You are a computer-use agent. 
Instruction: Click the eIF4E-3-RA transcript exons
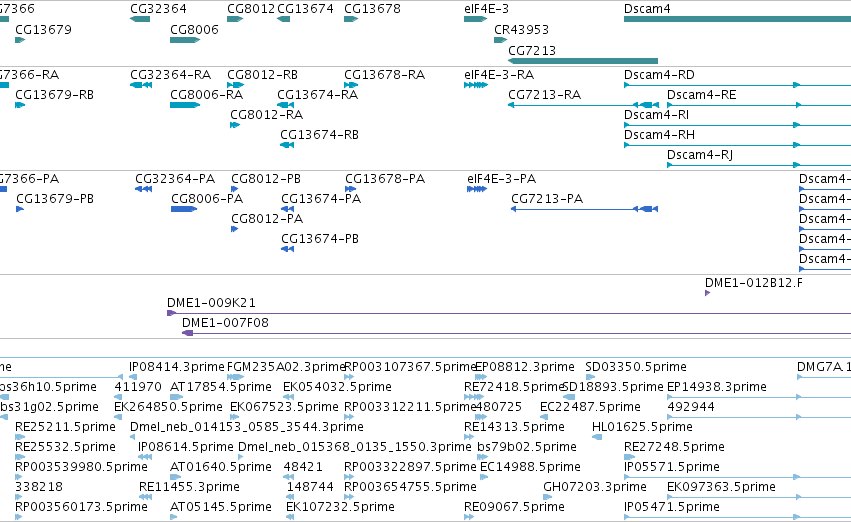(x=476, y=85)
